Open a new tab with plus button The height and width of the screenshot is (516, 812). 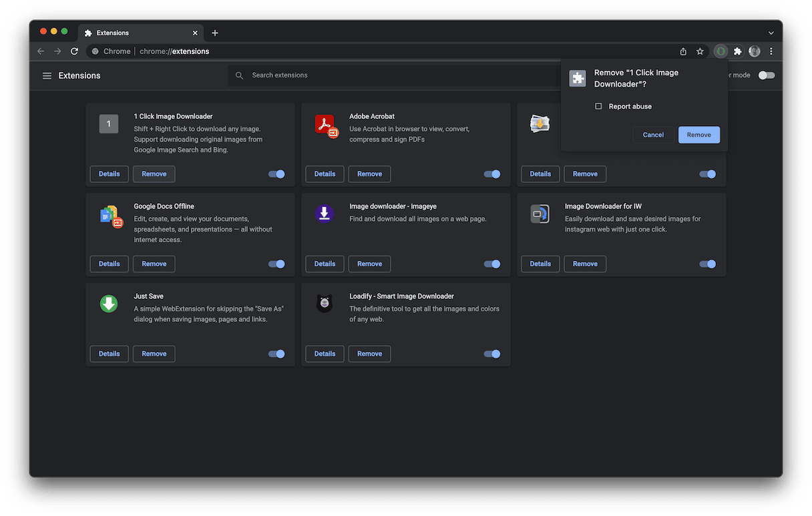coord(215,33)
